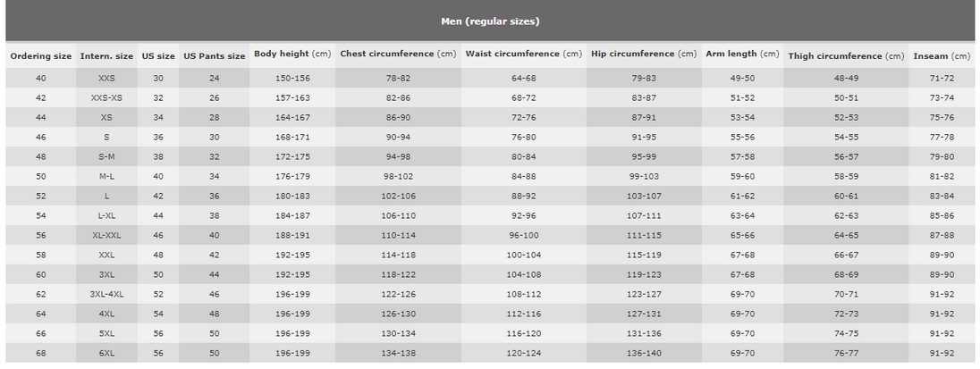Select the 6XL international size cell

point(107,353)
